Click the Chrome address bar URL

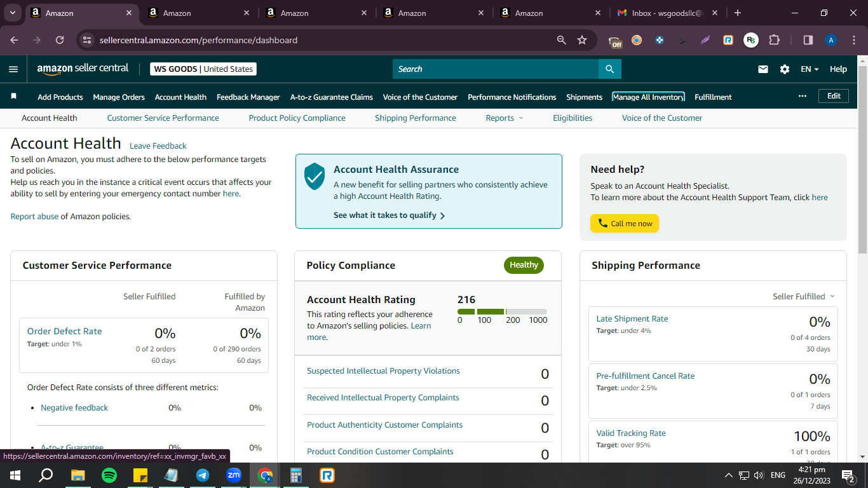(198, 40)
